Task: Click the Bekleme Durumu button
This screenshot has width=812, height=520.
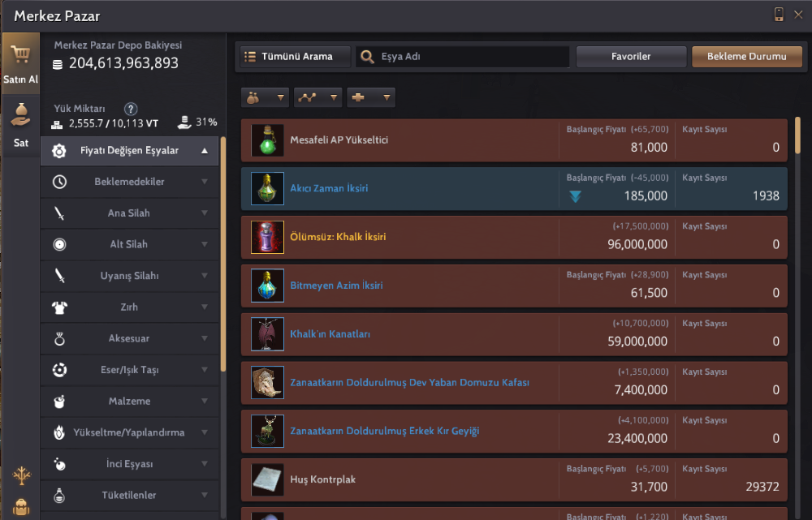Action: tap(746, 57)
